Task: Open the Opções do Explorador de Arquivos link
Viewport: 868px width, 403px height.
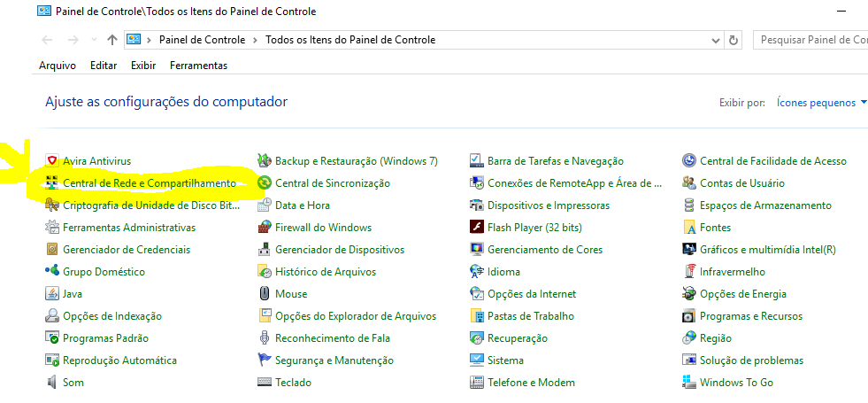Action: coord(356,316)
